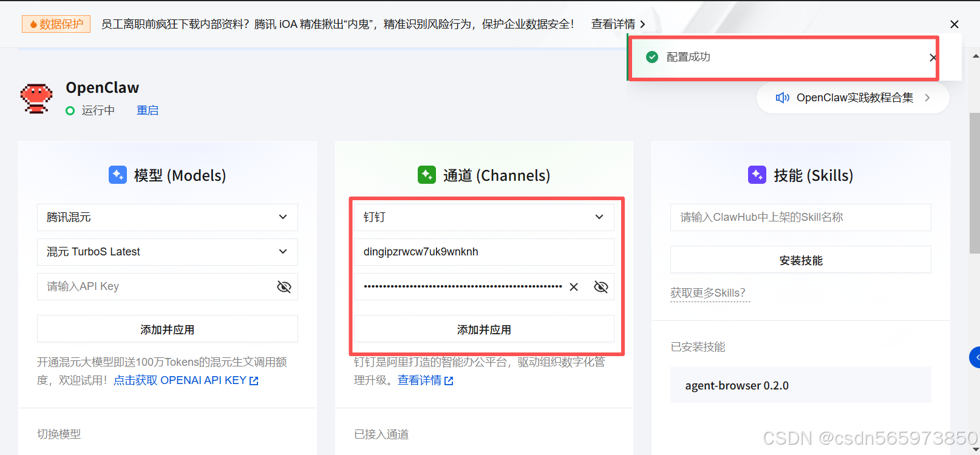Image resolution: width=980 pixels, height=455 pixels.
Task: Click the OpenClaw title text
Action: click(102, 88)
